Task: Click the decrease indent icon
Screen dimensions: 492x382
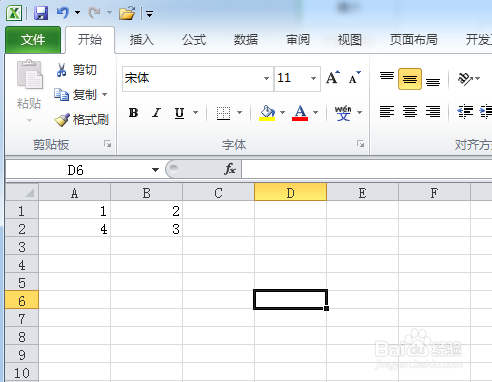Action: pos(465,112)
